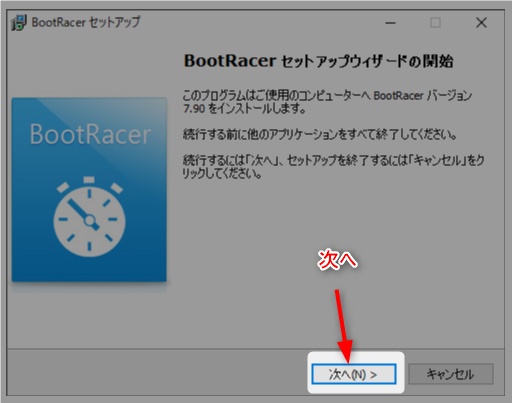Viewport: 512px width, 403px height.
Task: Click the red arrow annotation
Action: [x=343, y=326]
